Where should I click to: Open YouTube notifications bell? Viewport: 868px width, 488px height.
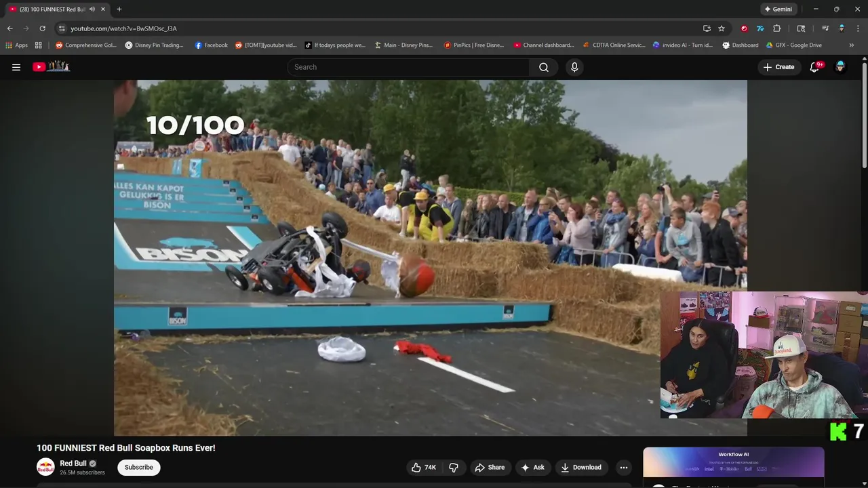tap(815, 67)
